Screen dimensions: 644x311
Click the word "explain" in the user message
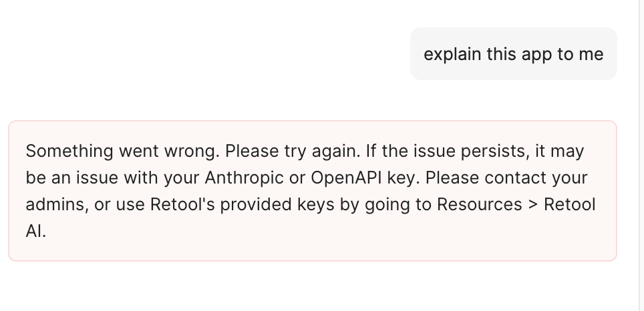[452, 54]
